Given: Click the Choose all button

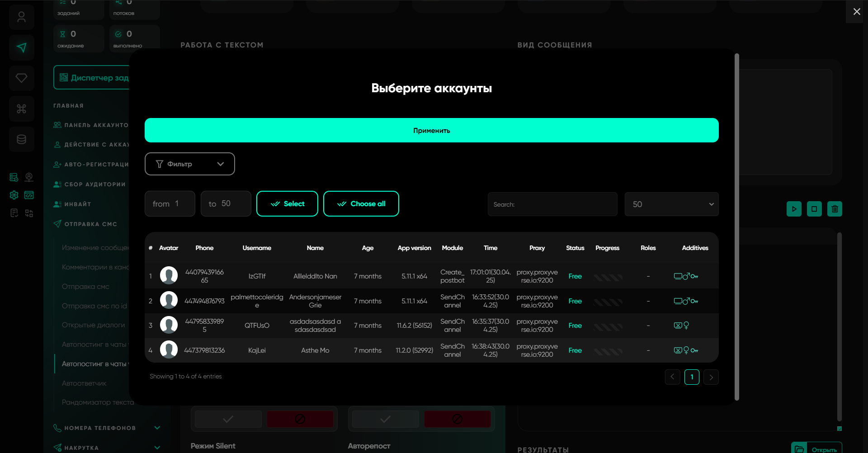Looking at the screenshot, I should coord(361,204).
